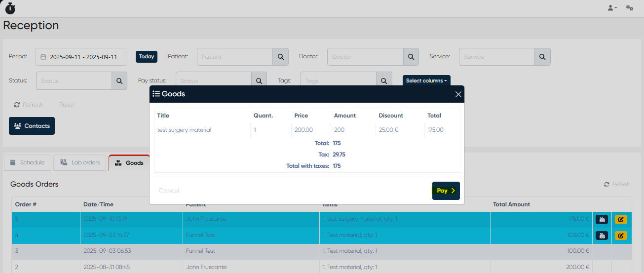Click the Service search magnifier icon
The height and width of the screenshot is (273, 644).
coord(542,57)
